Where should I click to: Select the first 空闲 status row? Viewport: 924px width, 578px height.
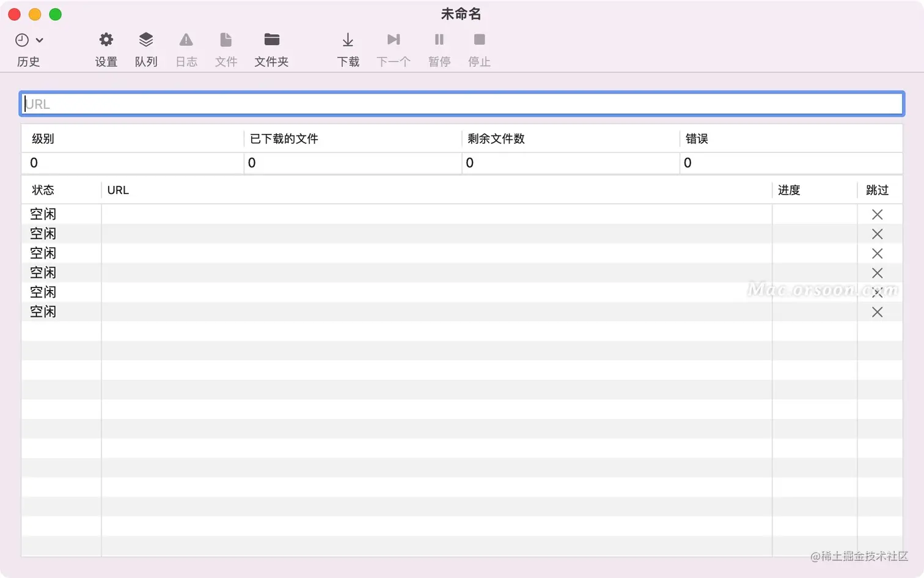point(462,214)
